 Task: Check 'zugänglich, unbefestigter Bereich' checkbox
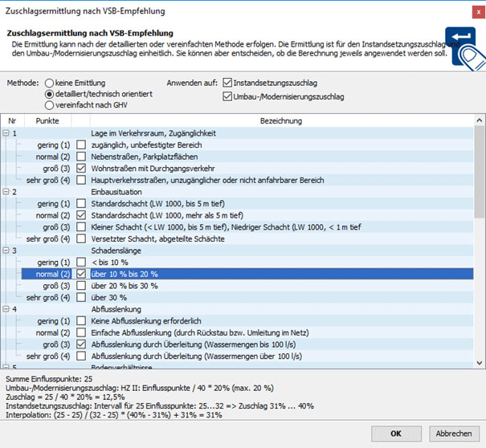pos(81,145)
